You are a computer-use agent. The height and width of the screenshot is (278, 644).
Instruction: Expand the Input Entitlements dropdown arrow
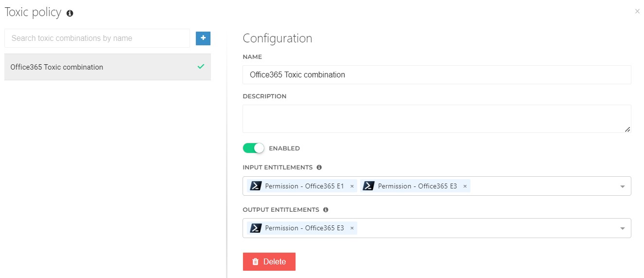pos(623,186)
